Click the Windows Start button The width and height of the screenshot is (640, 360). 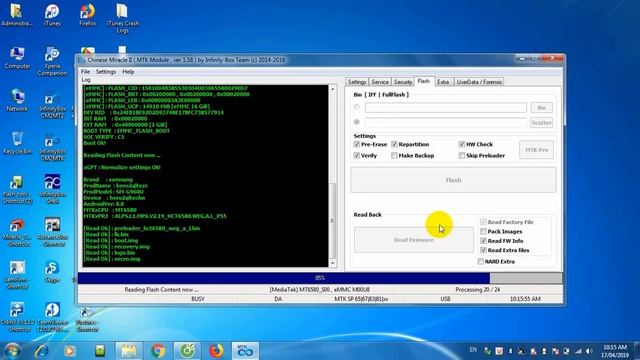point(12,351)
